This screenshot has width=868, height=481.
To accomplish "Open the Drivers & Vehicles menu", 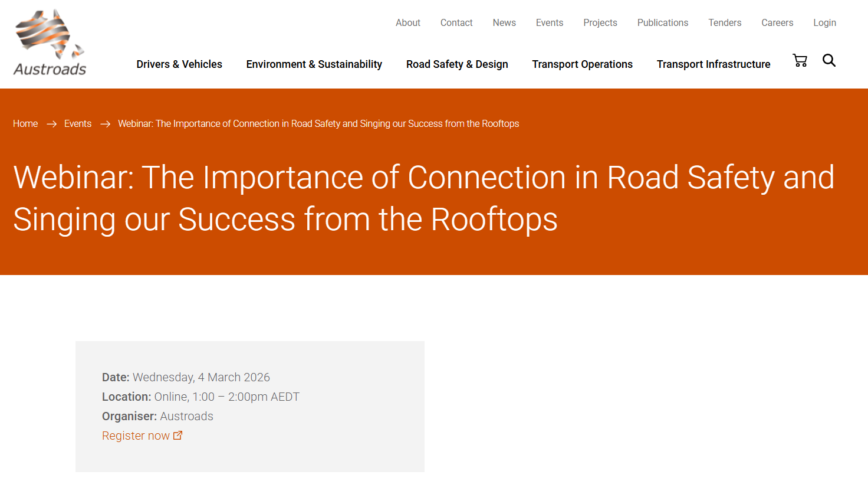I will pos(179,64).
